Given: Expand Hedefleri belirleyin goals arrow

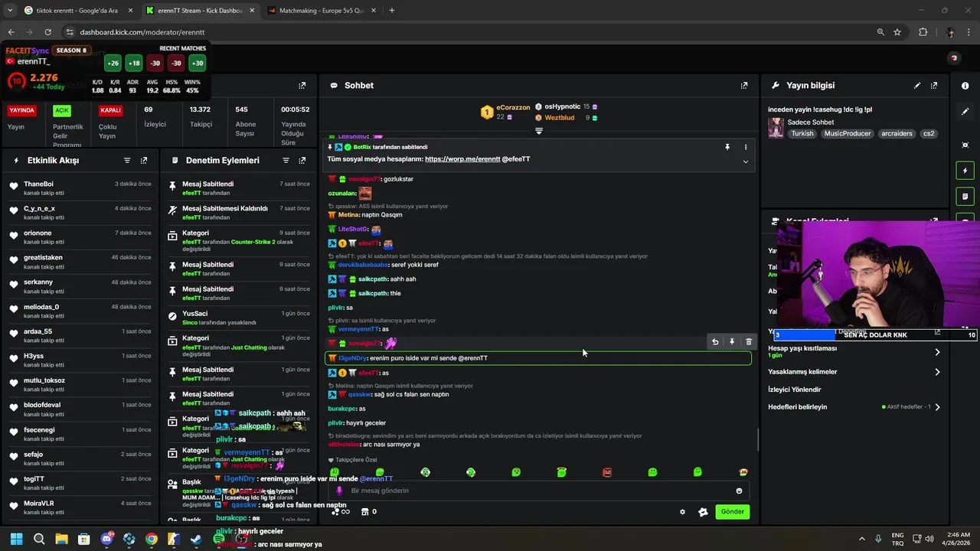Looking at the screenshot, I should click(x=937, y=407).
